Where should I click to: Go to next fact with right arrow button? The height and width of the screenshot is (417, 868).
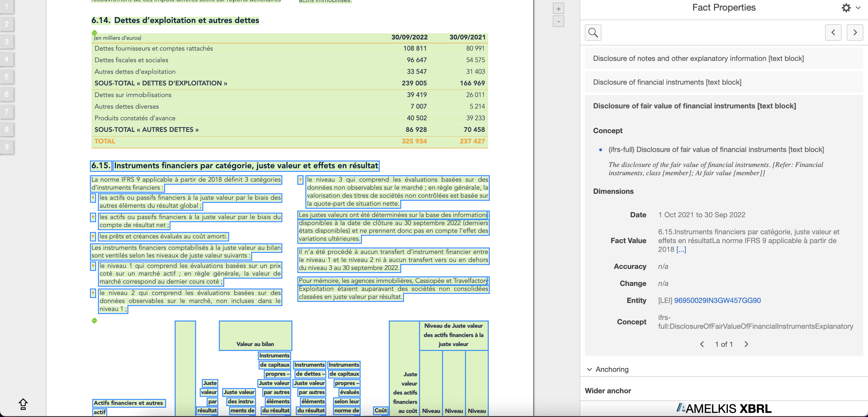coord(855,33)
